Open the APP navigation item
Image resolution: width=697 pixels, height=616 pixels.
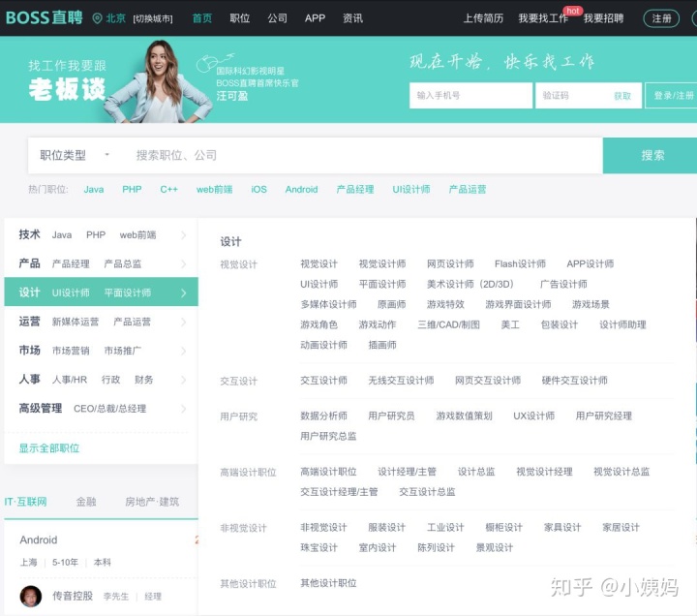[x=315, y=18]
